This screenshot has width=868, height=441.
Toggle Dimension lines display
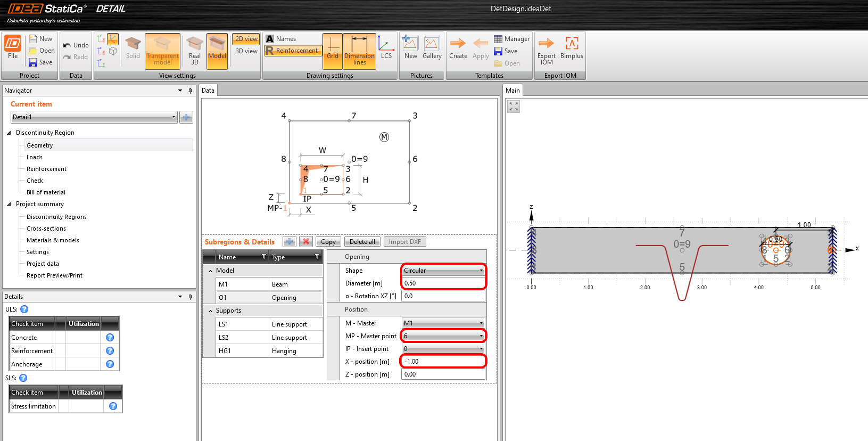tap(359, 51)
